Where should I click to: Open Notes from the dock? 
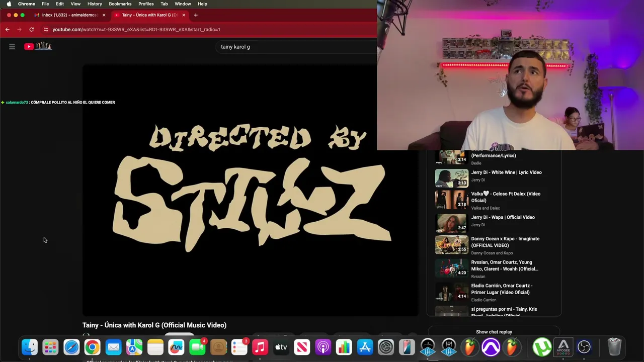[x=155, y=347]
